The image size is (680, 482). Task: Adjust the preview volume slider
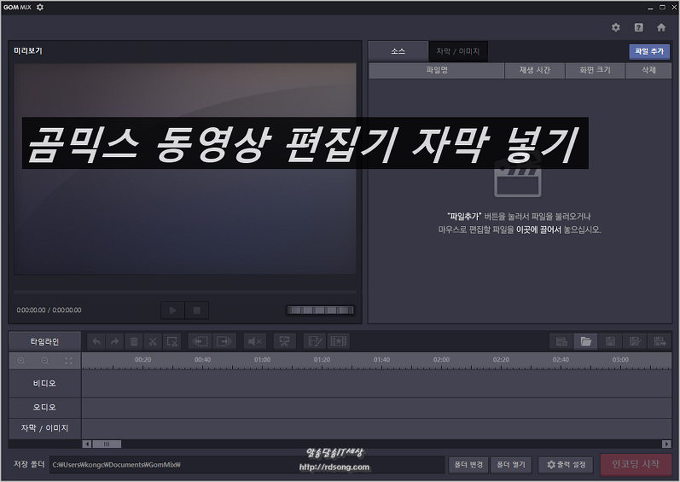pyautogui.click(x=320, y=310)
